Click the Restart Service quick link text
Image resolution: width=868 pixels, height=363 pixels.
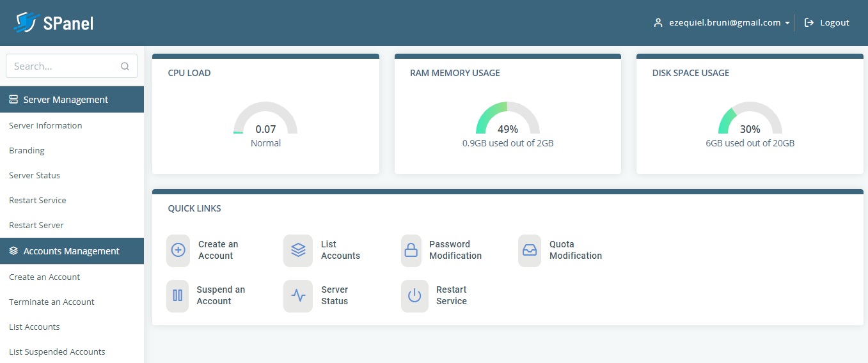tap(452, 295)
